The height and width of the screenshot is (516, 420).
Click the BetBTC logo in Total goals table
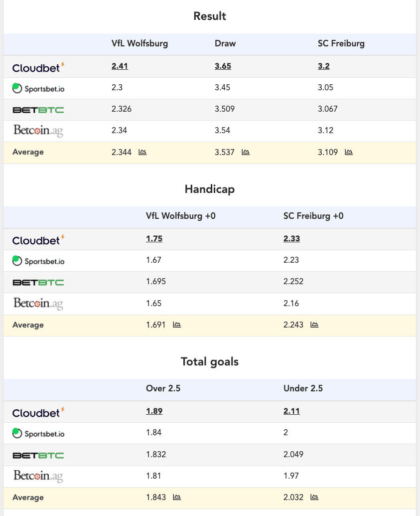[38, 455]
